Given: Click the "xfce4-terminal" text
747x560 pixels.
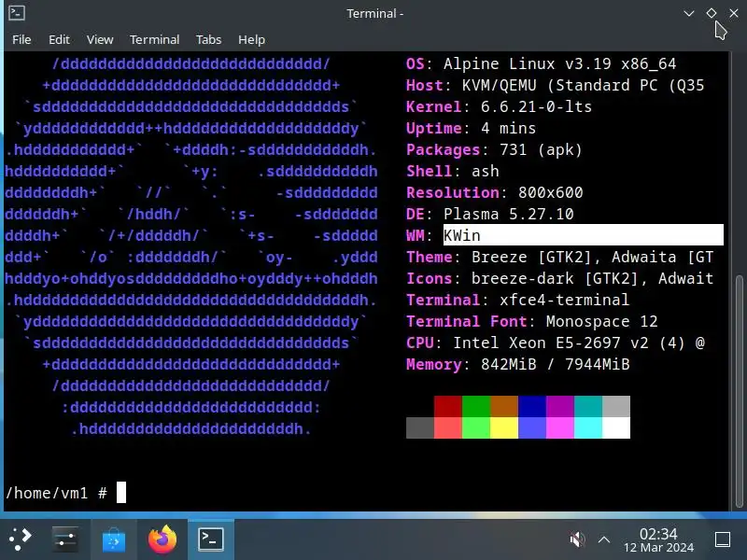Looking at the screenshot, I should pyautogui.click(x=564, y=300).
